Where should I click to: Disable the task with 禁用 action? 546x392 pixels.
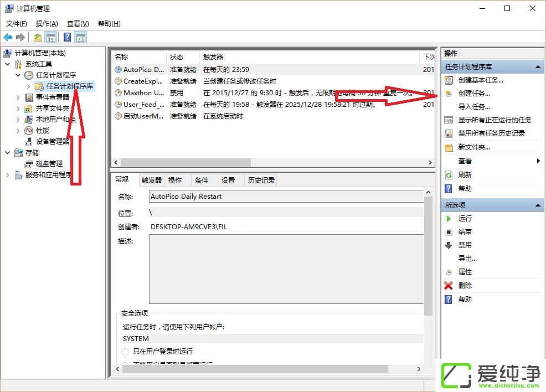[466, 245]
